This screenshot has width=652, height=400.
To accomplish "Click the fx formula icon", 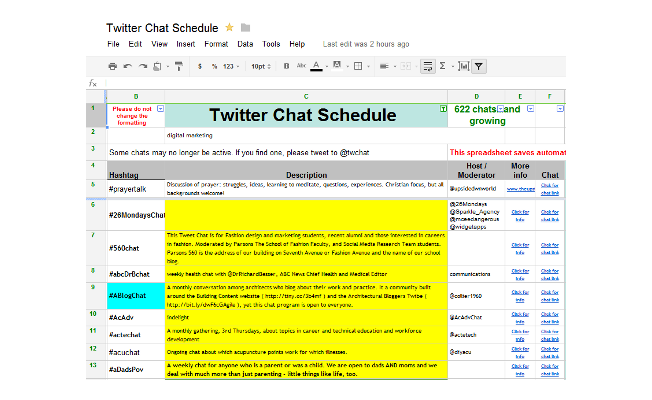I will click(x=93, y=83).
